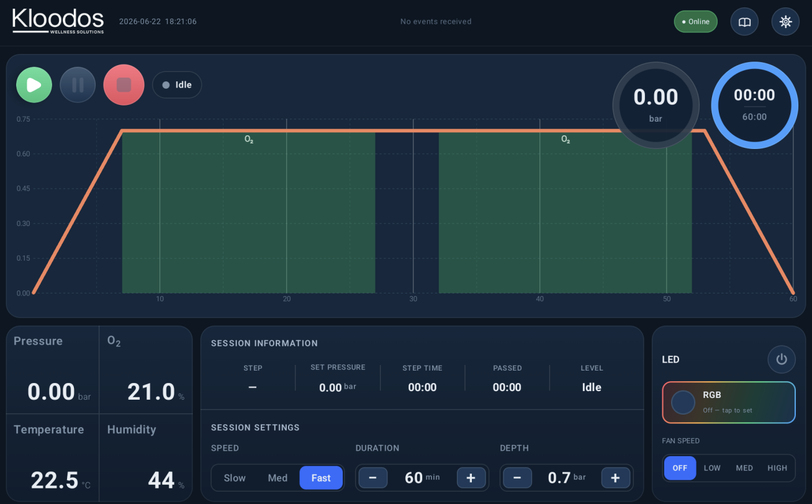
Task: Decrease duration with the minus button
Action: click(x=373, y=478)
